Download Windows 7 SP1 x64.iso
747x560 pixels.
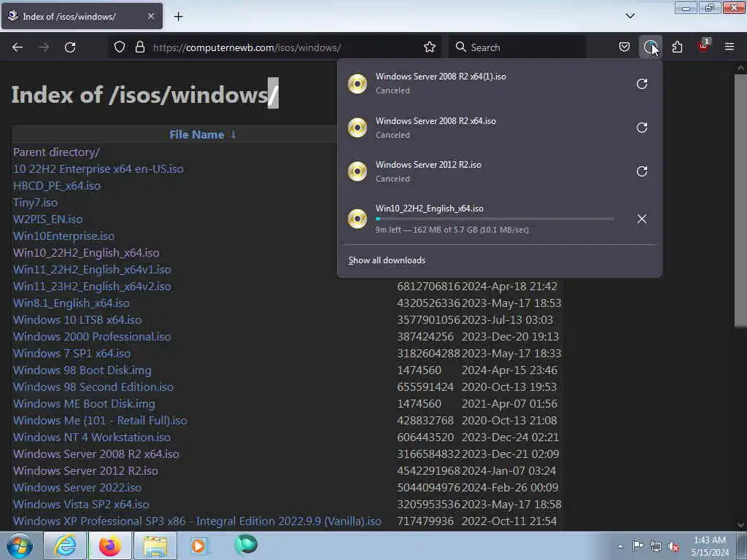coord(71,354)
